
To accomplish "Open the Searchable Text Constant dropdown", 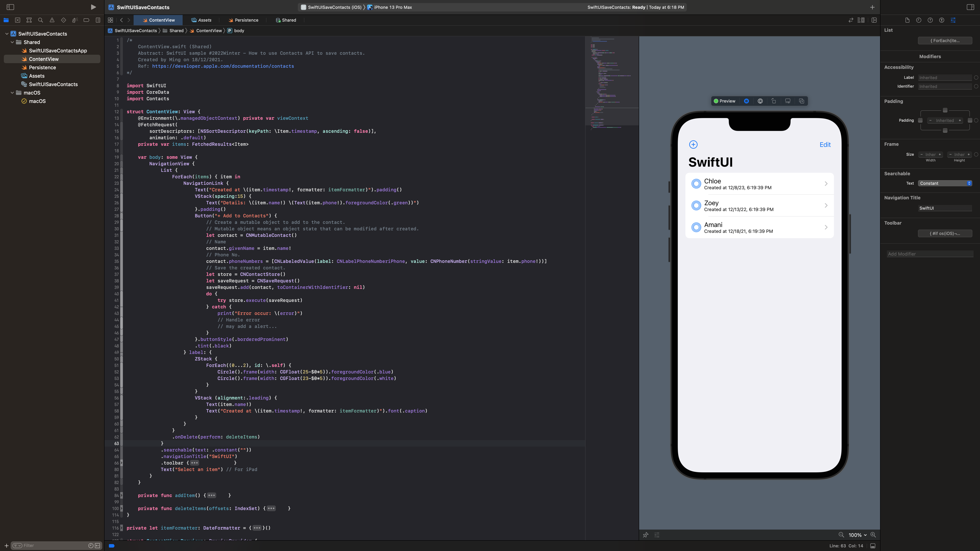I will point(945,183).
